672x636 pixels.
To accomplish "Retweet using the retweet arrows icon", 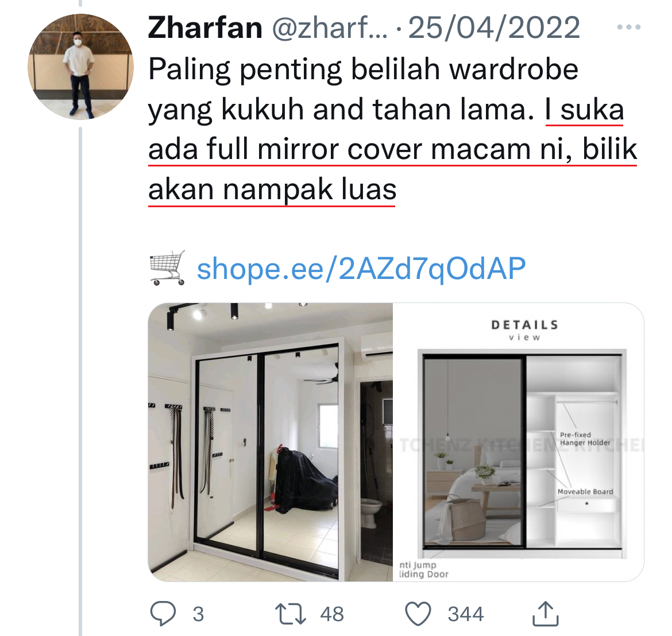I will (x=290, y=614).
